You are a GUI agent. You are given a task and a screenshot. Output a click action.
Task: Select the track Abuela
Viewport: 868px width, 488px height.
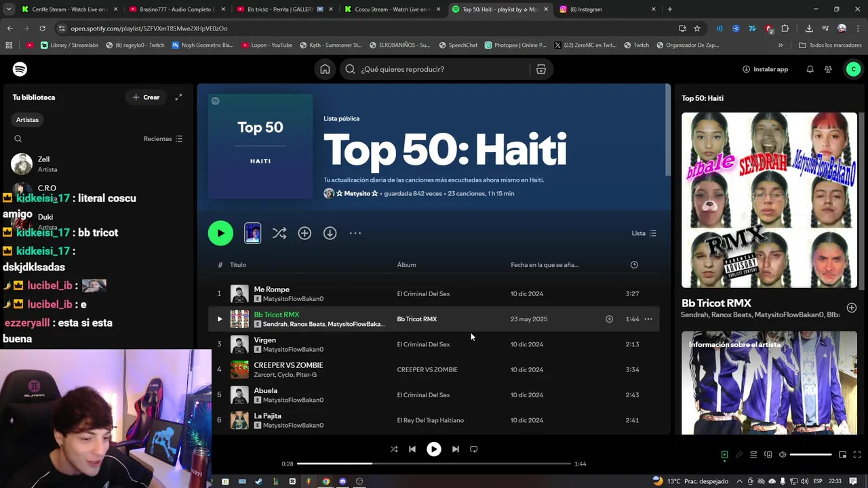tap(265, 390)
